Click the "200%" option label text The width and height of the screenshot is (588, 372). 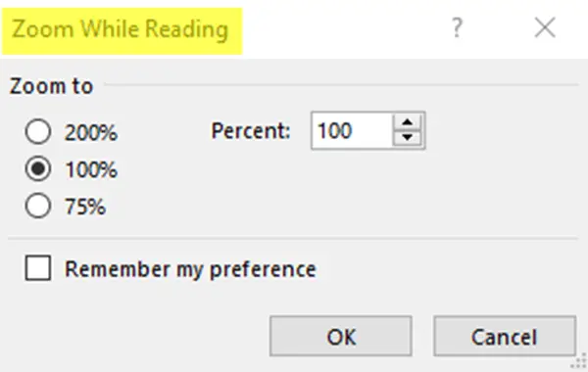coord(91,132)
